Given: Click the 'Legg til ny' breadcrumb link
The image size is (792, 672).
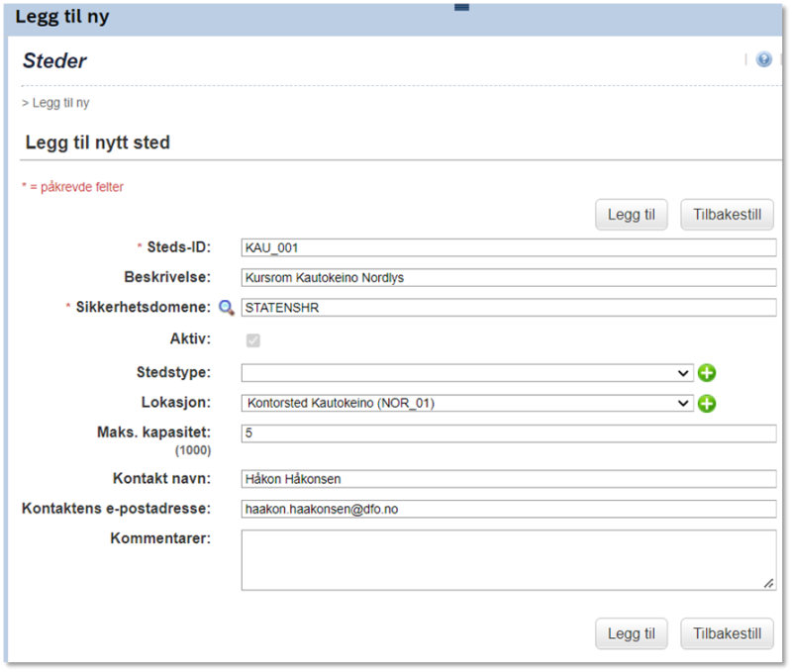Looking at the screenshot, I should [60, 103].
